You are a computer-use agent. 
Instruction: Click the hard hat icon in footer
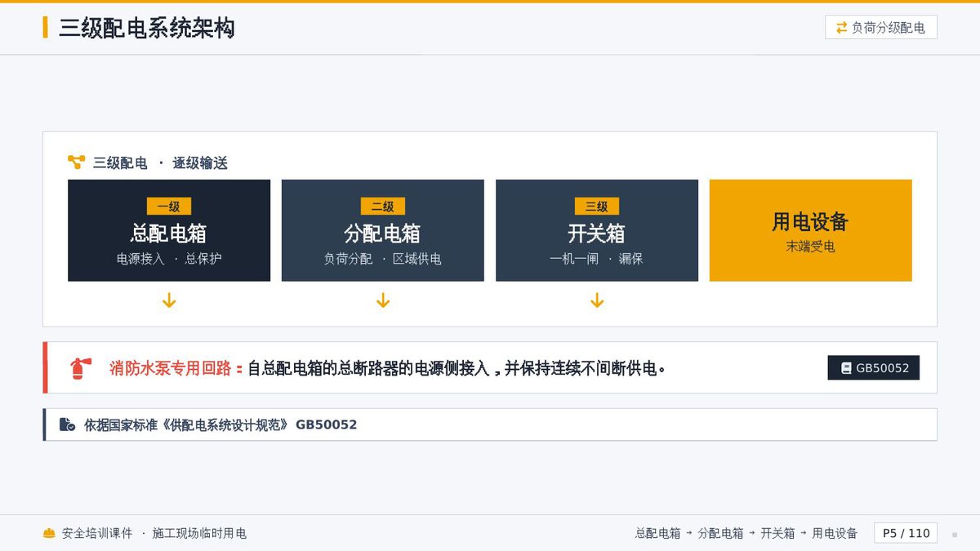click(x=49, y=533)
